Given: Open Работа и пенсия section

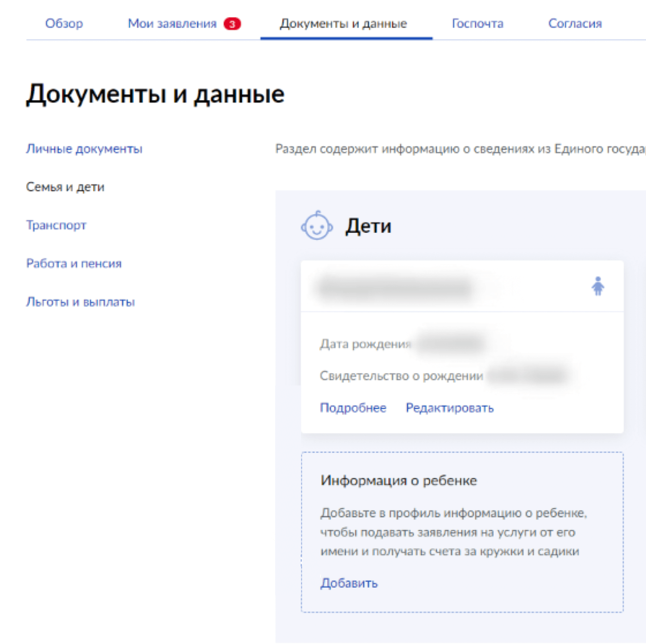Looking at the screenshot, I should coord(74,264).
